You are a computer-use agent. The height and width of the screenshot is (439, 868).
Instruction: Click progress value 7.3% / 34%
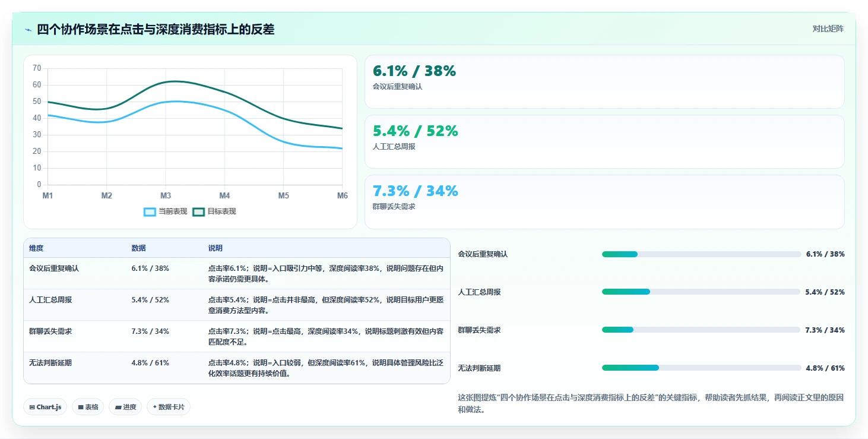[x=825, y=330]
